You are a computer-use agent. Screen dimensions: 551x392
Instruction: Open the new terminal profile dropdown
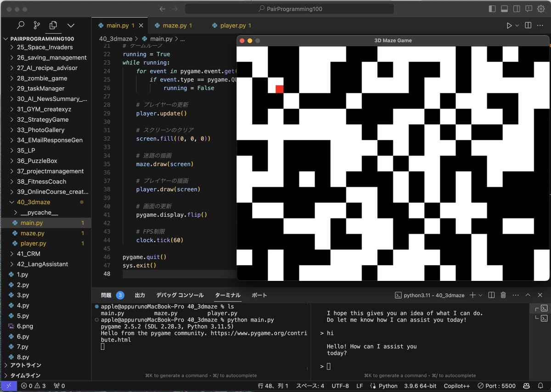(x=480, y=295)
